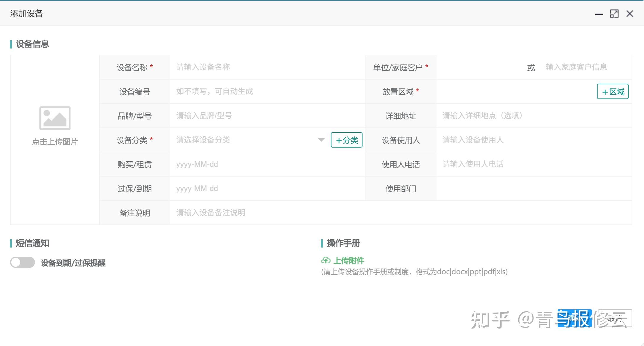The image size is (644, 346).
Task: Maximize the add device dialog
Action: pos(614,14)
